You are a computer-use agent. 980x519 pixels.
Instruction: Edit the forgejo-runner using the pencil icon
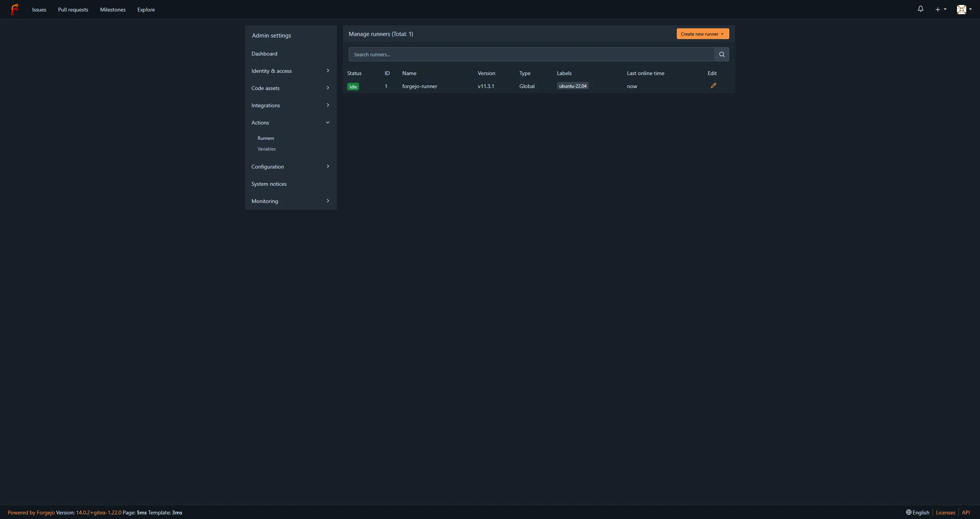click(x=713, y=85)
